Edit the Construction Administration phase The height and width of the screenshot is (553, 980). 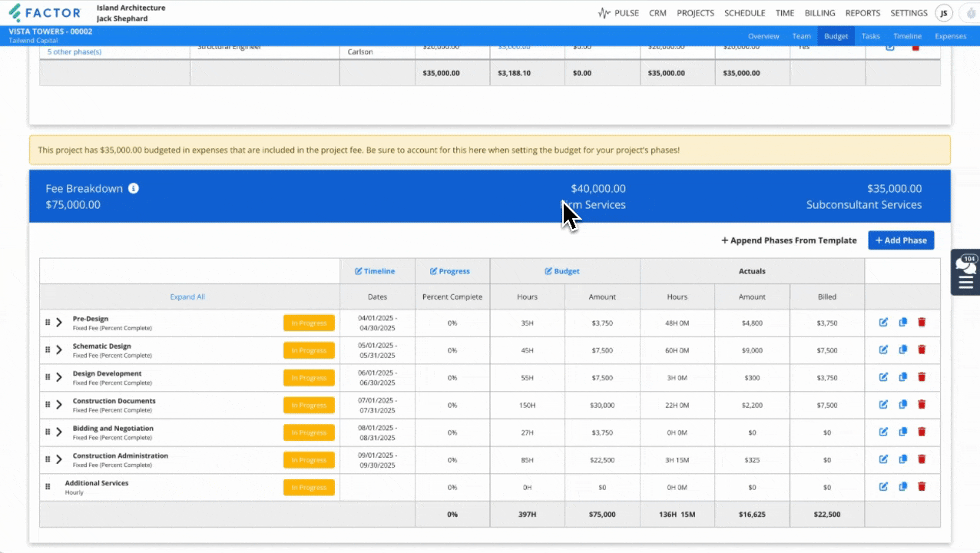(x=883, y=459)
